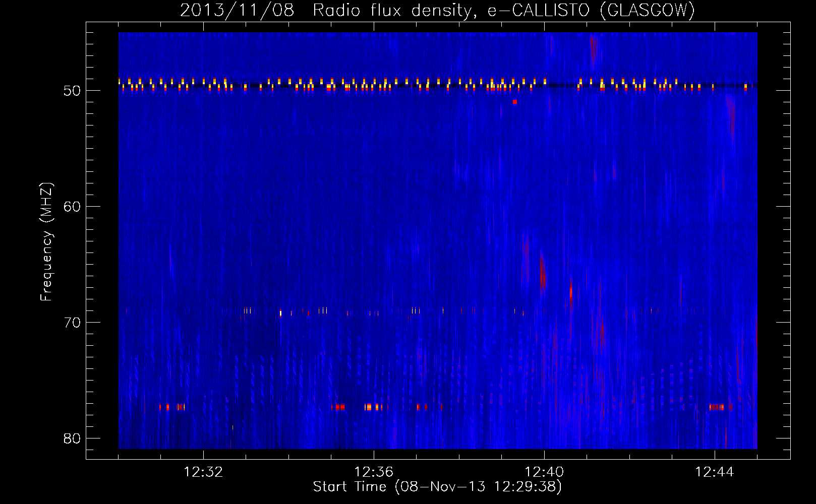The image size is (816, 504).
Task: Click the 'Frequency (MHZ)' axis label
Action: (x=46, y=242)
